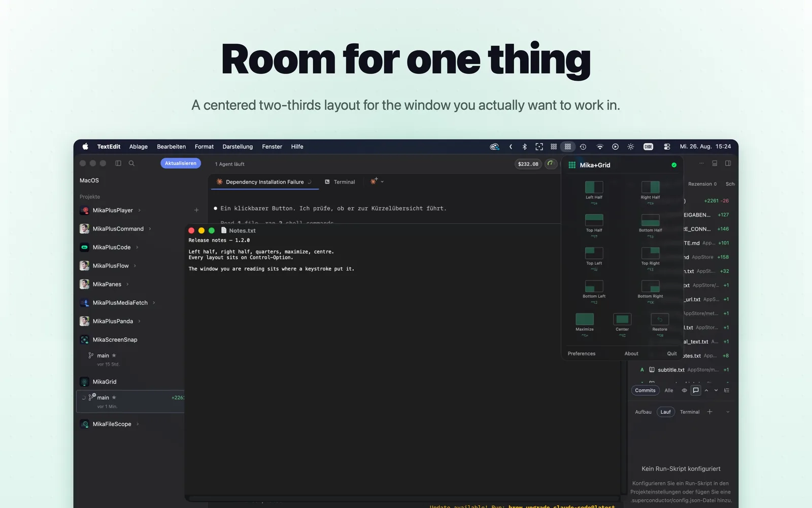The height and width of the screenshot is (508, 812).
Task: Toggle the left sidebar in the toolbar
Action: tap(118, 163)
